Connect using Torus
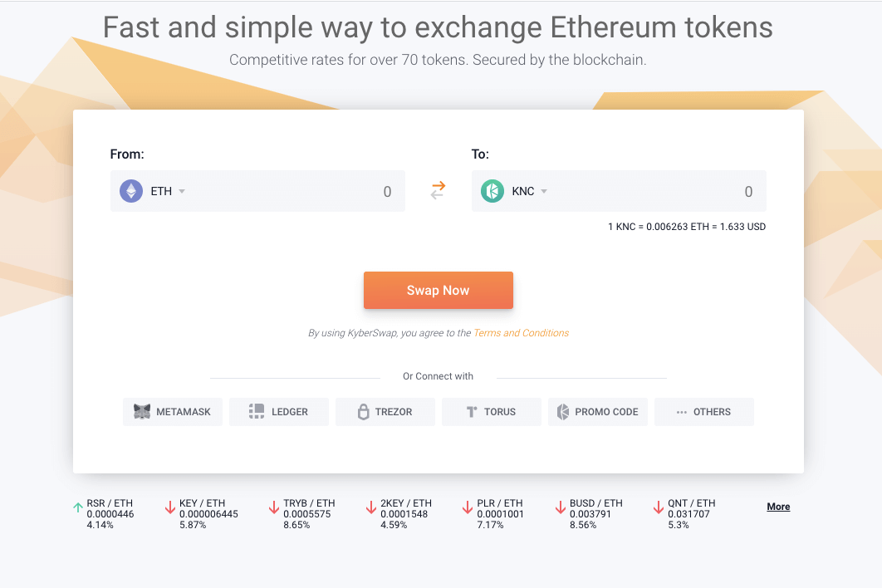 492,412
